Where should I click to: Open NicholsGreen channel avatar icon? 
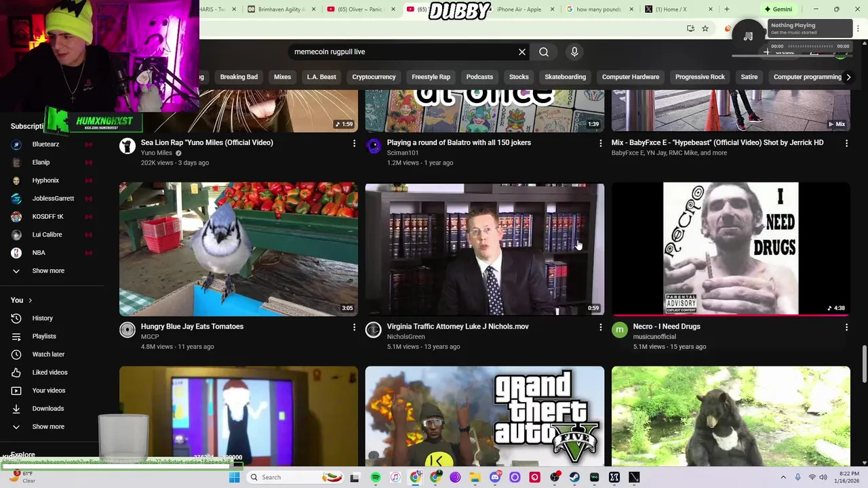tap(374, 330)
